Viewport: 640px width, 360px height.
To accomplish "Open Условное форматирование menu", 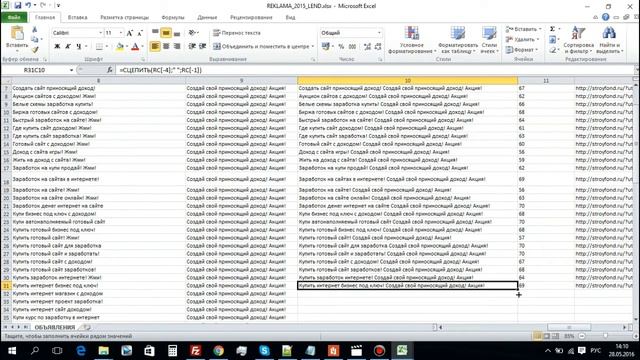I will point(412,40).
